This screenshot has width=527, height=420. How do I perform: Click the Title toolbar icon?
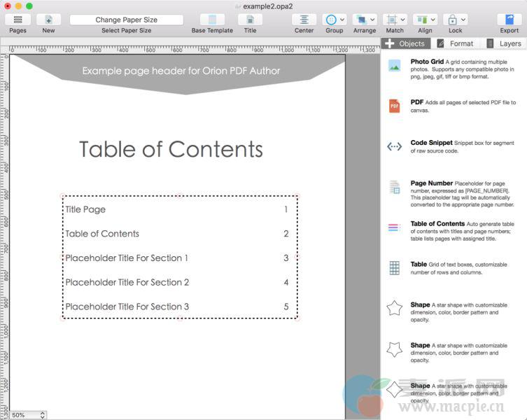[250, 20]
